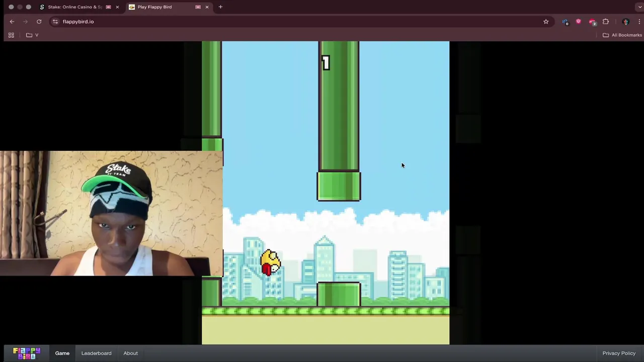Open the Chrome three-dot menu
Viewport: 644px width, 362px height.
pos(639,22)
